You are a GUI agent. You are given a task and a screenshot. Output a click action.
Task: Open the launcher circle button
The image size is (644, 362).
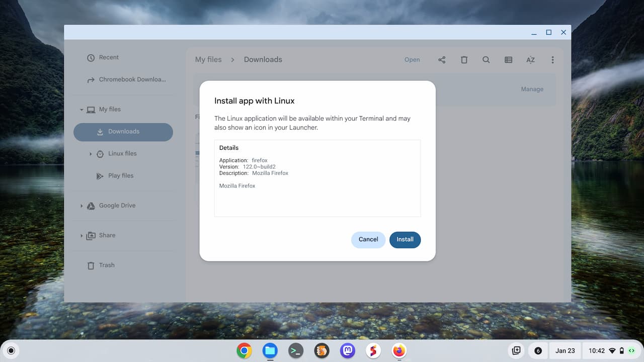11,350
